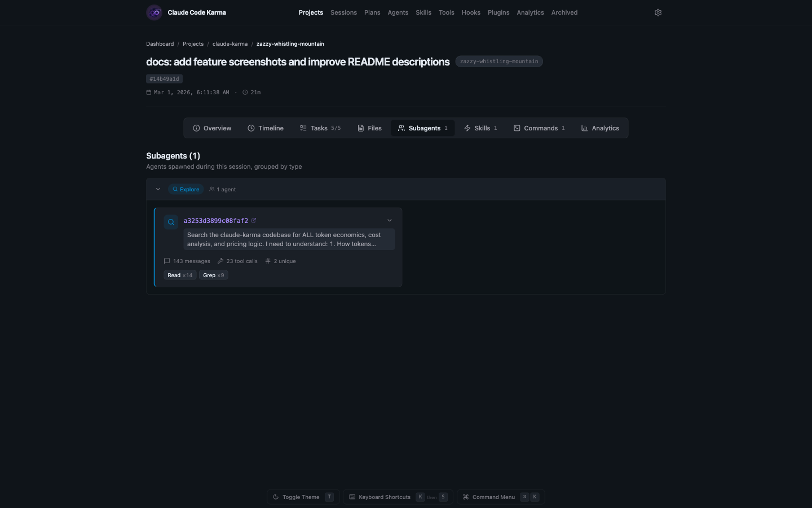Go to Projects in top navigation
This screenshot has width=812, height=508.
pyautogui.click(x=311, y=12)
